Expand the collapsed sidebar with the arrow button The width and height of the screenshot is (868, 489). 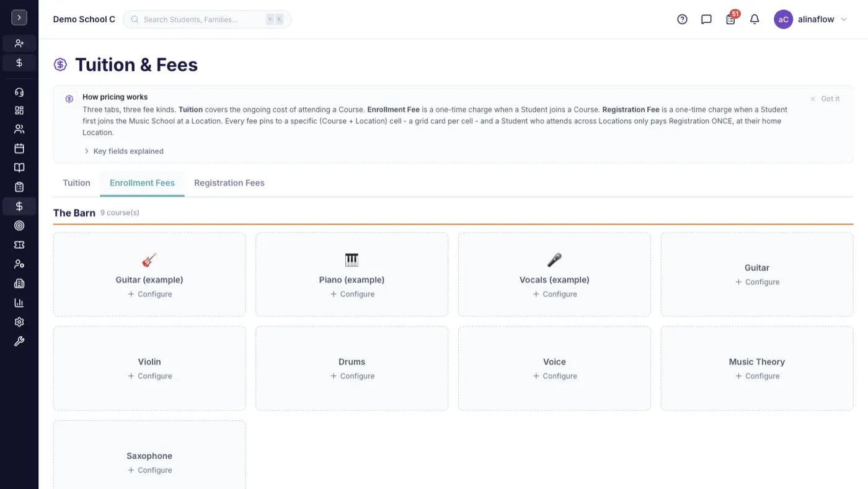click(19, 17)
